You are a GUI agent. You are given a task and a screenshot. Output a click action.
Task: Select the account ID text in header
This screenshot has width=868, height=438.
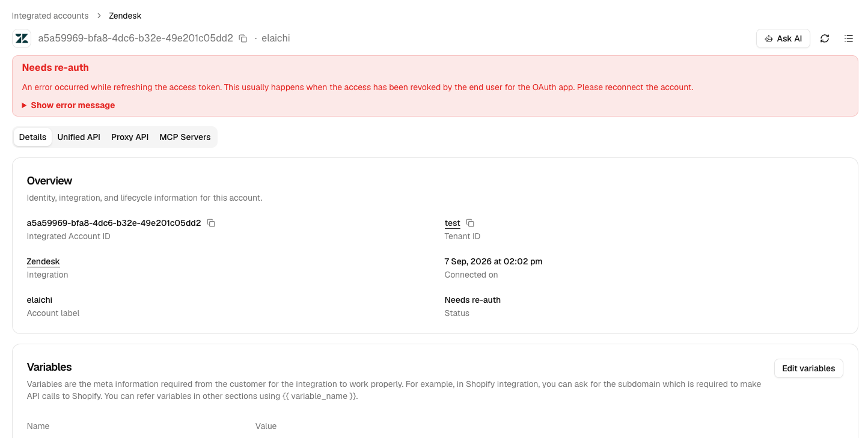coord(136,38)
